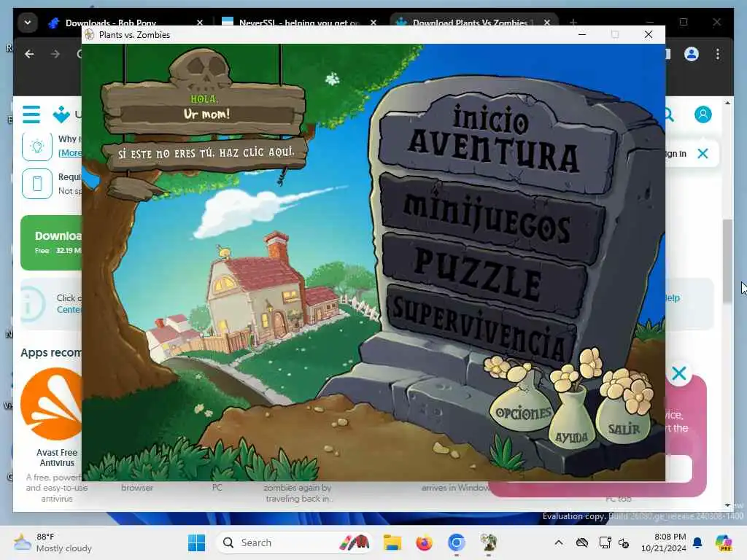
Task: Open Firefox from the taskbar
Action: coord(424,542)
